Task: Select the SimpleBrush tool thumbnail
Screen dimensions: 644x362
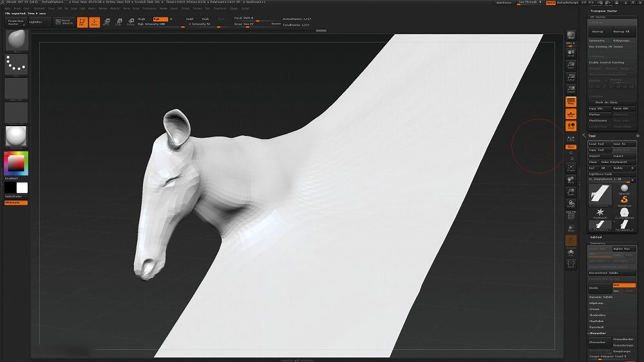Action: 624,200
